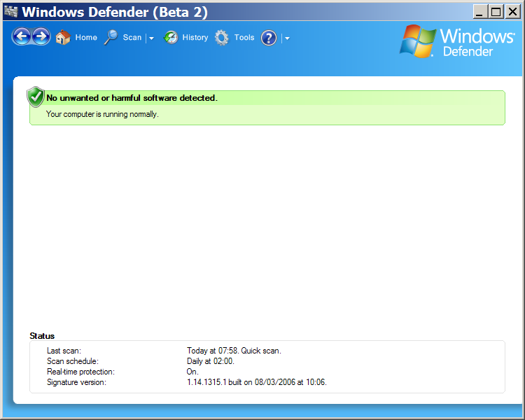Click 'Daily at 02:00.' value
This screenshot has height=420, width=525.
[x=211, y=361]
